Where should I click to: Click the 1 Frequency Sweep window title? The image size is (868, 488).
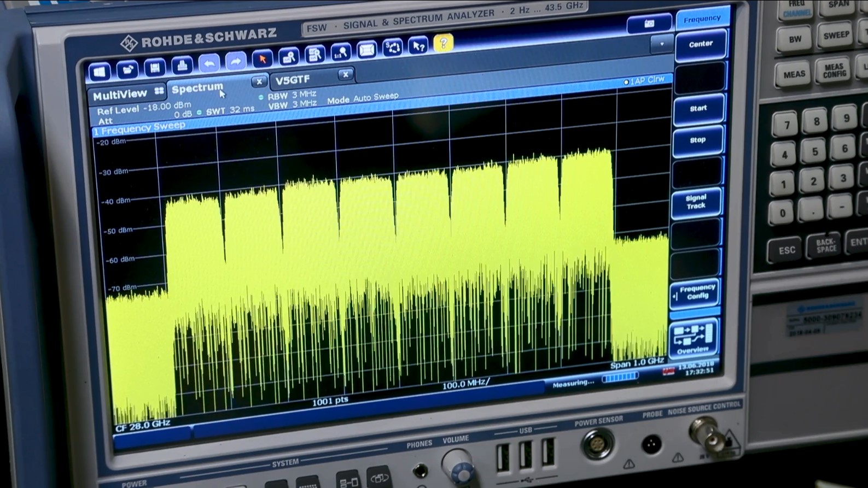click(x=139, y=129)
